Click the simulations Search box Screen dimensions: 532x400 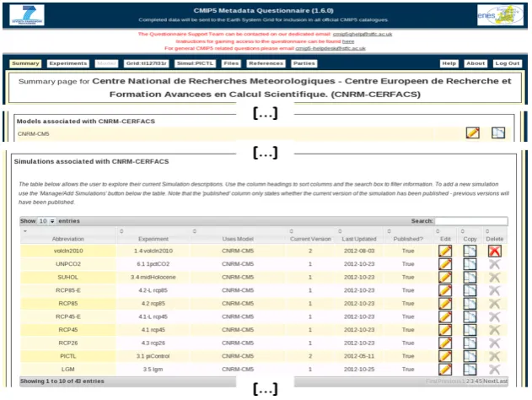[471, 221]
